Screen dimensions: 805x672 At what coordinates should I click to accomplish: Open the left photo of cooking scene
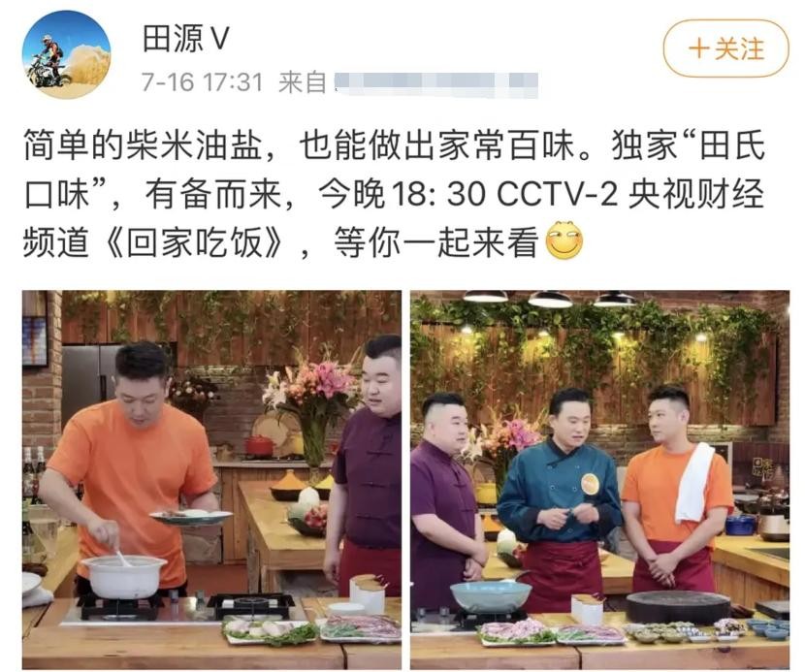tap(211, 479)
